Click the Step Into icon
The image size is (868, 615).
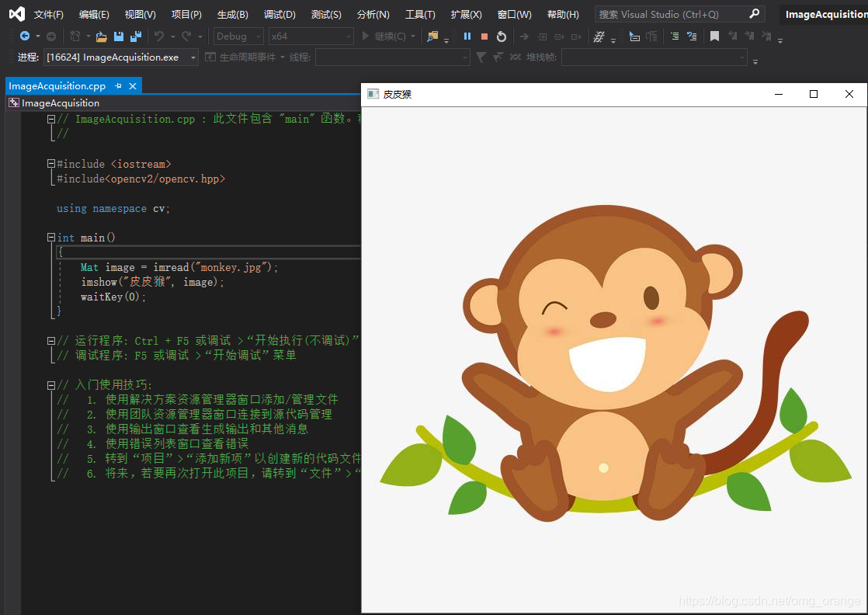pyautogui.click(x=543, y=36)
